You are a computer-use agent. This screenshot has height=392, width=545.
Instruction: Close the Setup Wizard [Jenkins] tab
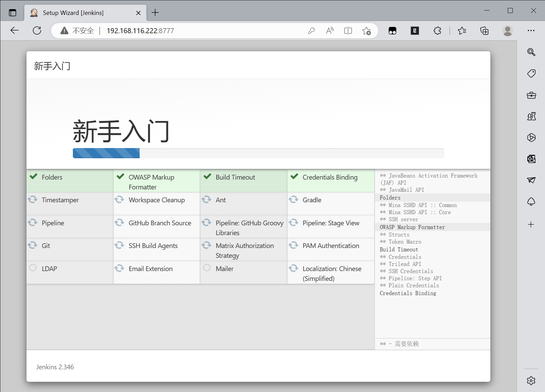coord(138,13)
